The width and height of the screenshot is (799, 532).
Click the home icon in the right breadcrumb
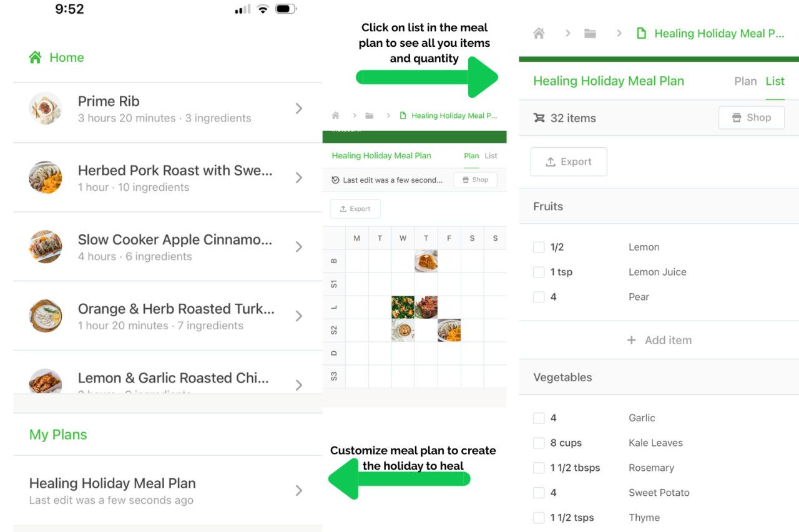click(539, 34)
